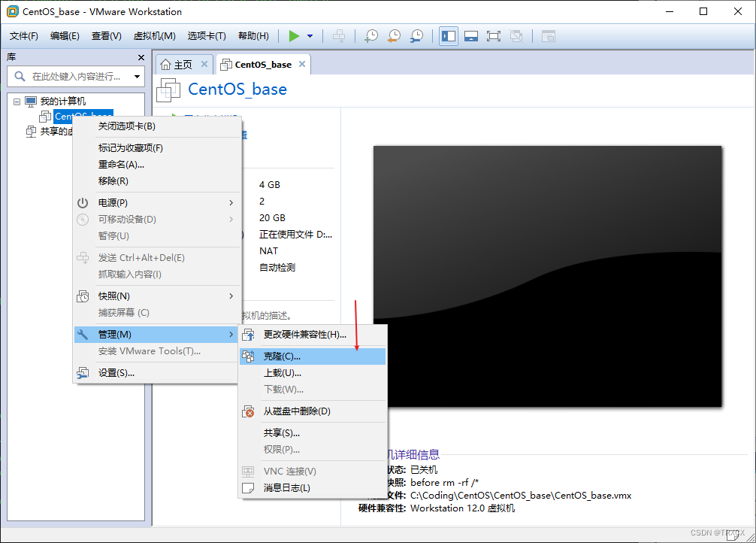Choose 从磁盘中删除(D) in the submenu
756x543 pixels.
point(313,411)
